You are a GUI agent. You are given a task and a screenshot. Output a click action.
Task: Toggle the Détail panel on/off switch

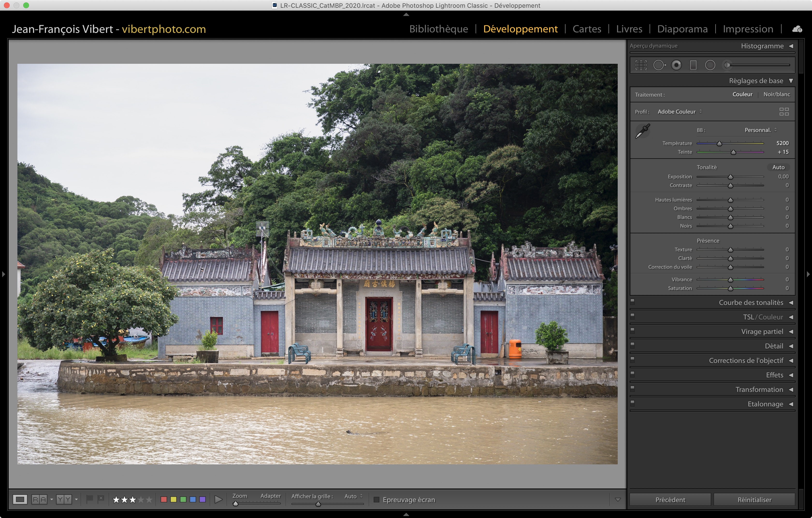point(633,345)
